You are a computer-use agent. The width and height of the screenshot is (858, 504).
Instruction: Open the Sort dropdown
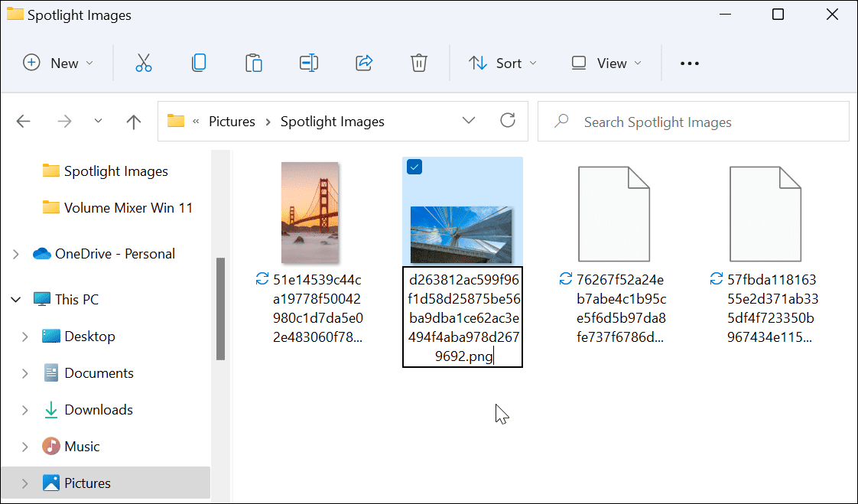click(x=502, y=63)
